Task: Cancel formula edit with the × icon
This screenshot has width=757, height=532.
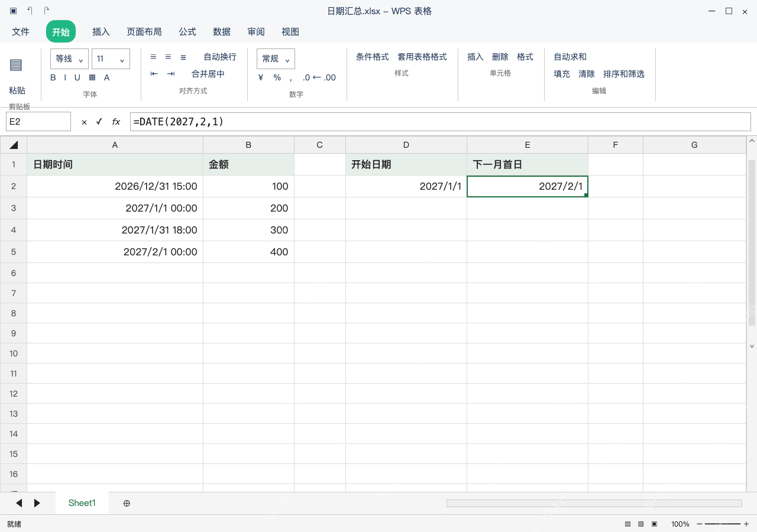Action: (84, 122)
